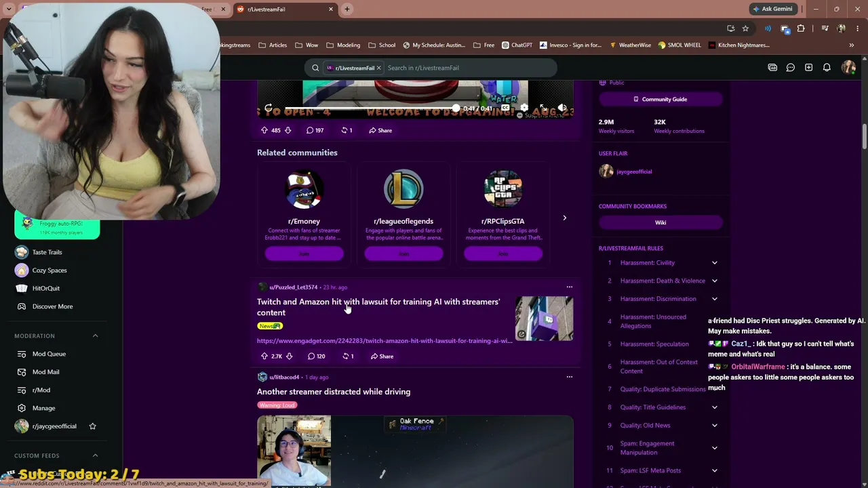Expand rule 10 Spam: Engagement Manipulation
The height and width of the screenshot is (488, 868).
714,448
